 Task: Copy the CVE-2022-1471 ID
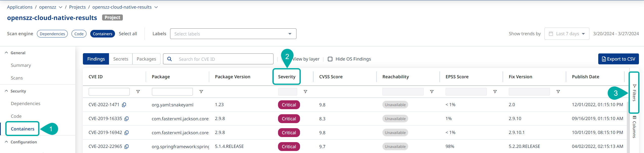tap(124, 105)
